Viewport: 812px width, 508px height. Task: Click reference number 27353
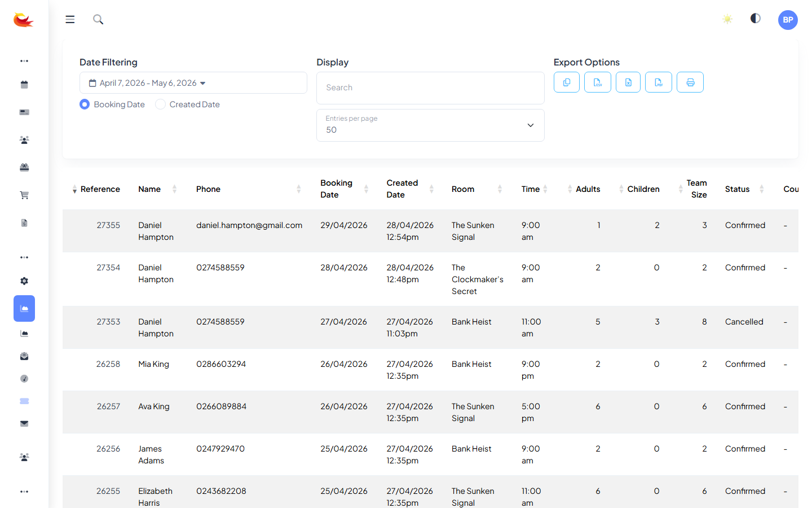(x=108, y=322)
